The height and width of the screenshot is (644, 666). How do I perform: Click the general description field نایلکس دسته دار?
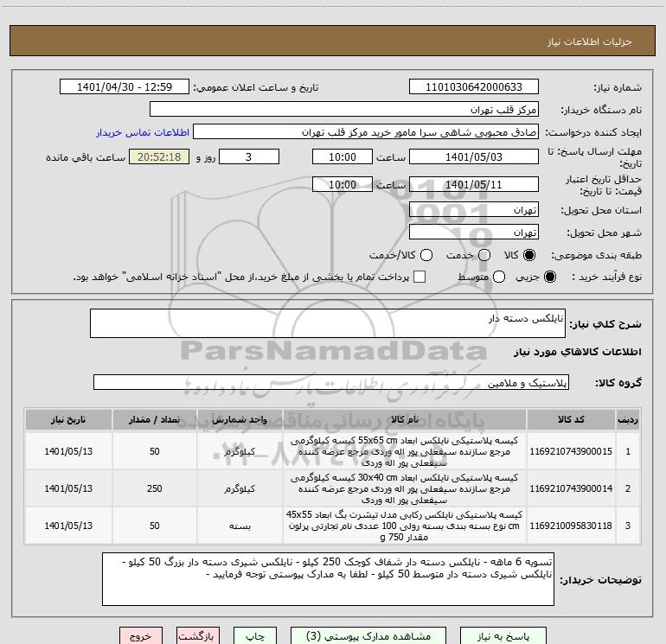pos(328,323)
